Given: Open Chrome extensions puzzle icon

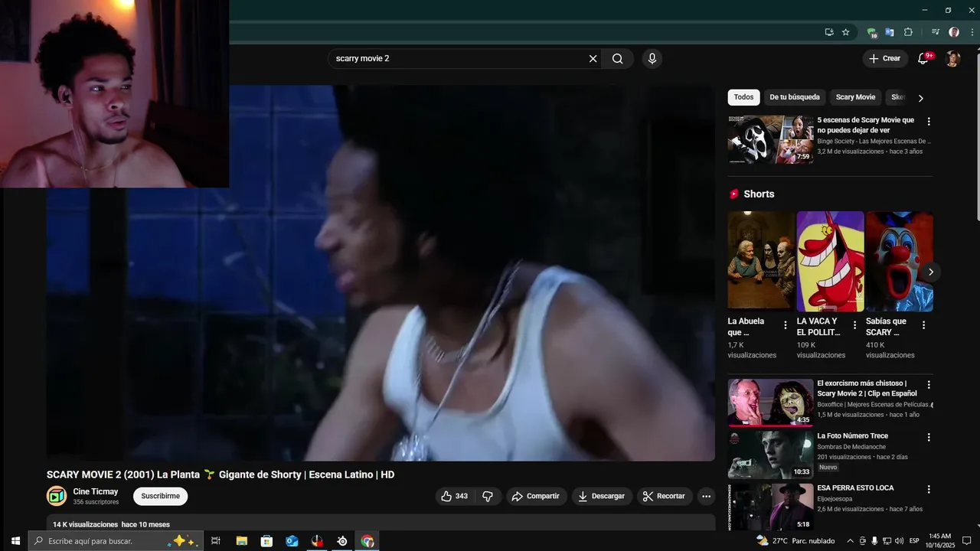Looking at the screenshot, I should (909, 32).
